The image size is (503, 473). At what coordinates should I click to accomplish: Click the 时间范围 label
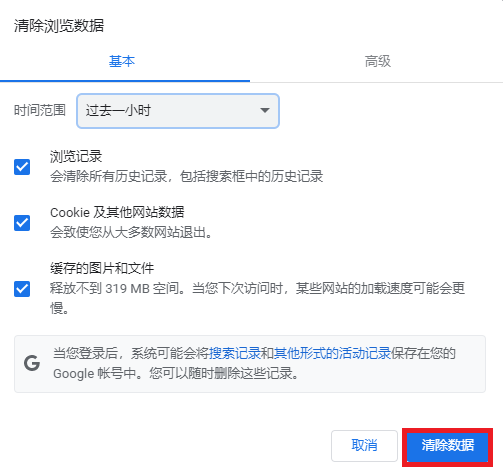[x=40, y=110]
